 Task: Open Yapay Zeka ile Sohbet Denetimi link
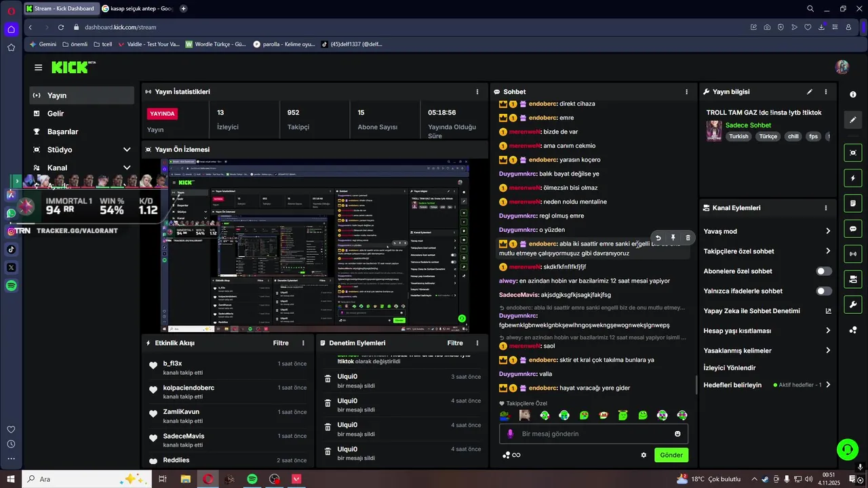click(767, 311)
